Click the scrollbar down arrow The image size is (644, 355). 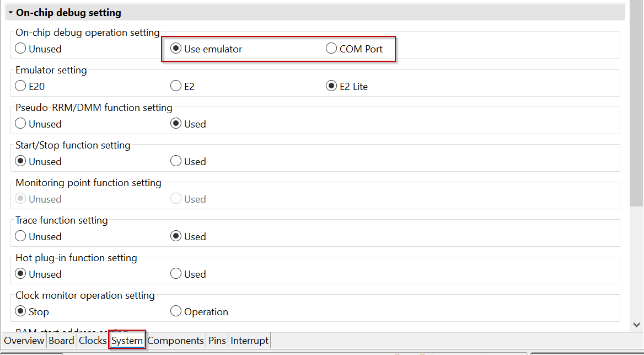pyautogui.click(x=637, y=325)
